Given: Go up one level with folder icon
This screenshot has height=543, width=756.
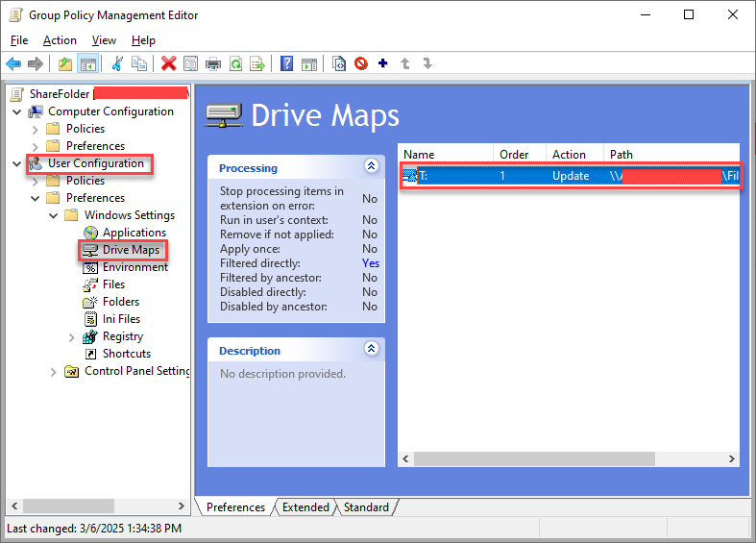Looking at the screenshot, I should click(65, 63).
